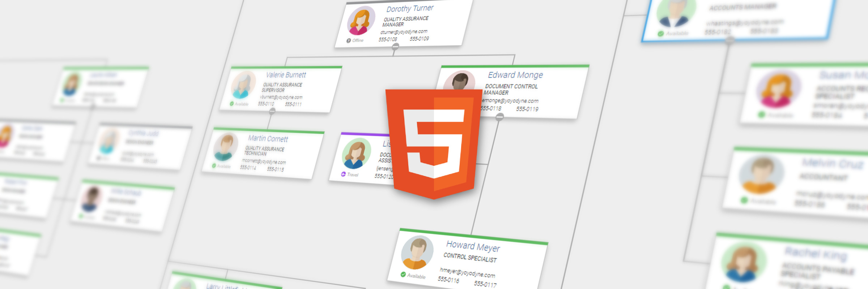
Task: Click Howard Meyer's avatar picture
Action: [417, 253]
